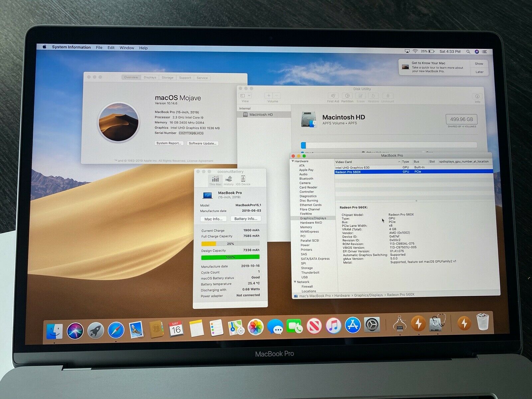Select Bluetooth in Hardware list
The height and width of the screenshot is (399, 532).
(306, 179)
